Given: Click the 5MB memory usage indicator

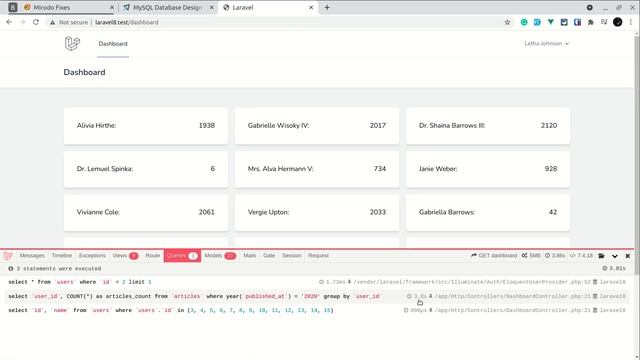Looking at the screenshot, I should pyautogui.click(x=531, y=256).
